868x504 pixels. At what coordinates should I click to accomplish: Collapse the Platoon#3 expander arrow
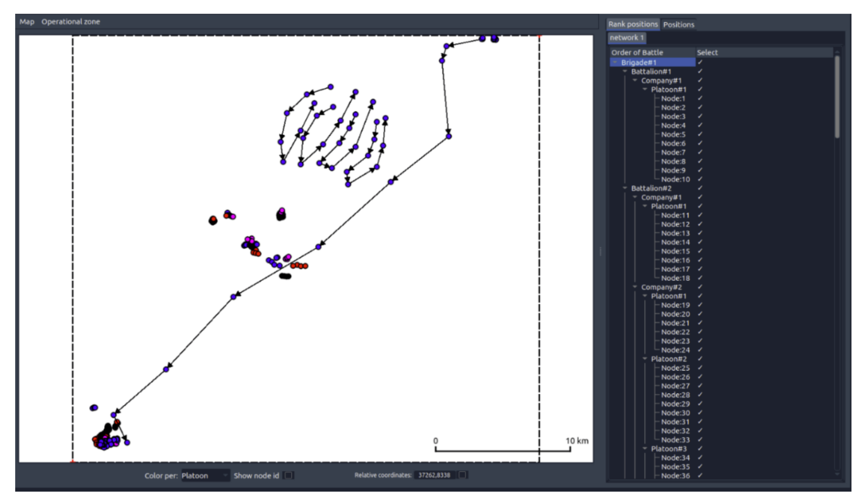point(645,448)
